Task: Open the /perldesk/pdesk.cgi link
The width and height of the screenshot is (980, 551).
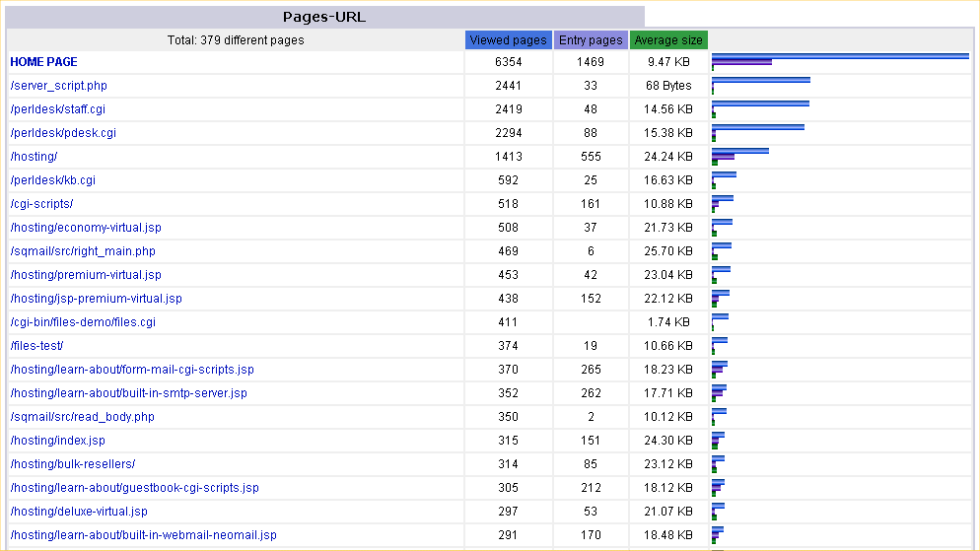Action: click(63, 133)
